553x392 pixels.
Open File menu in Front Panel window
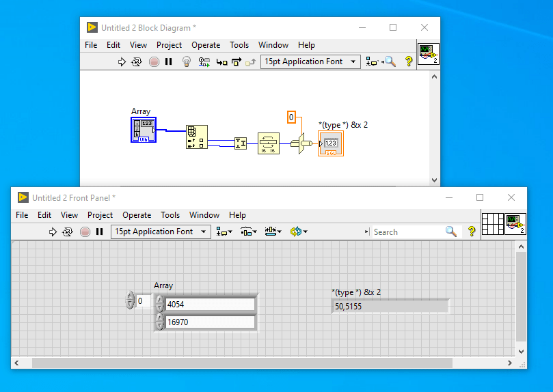[x=22, y=215]
